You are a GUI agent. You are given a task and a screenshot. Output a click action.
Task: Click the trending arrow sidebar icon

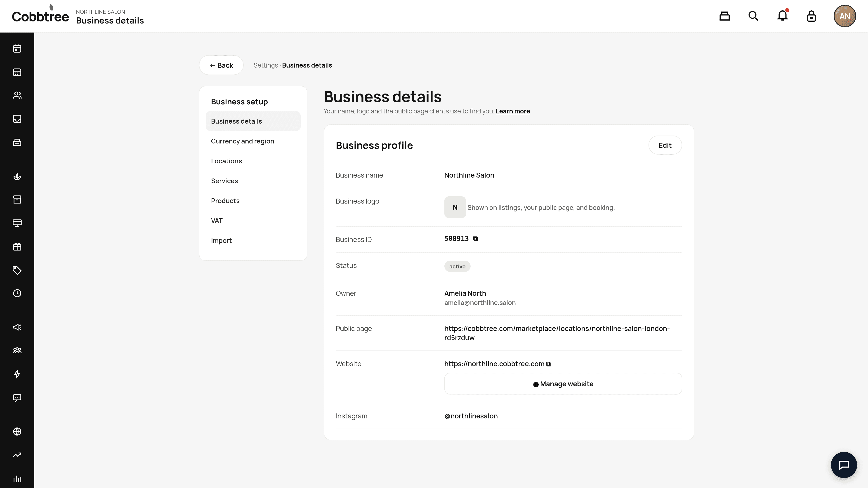pos(17,455)
